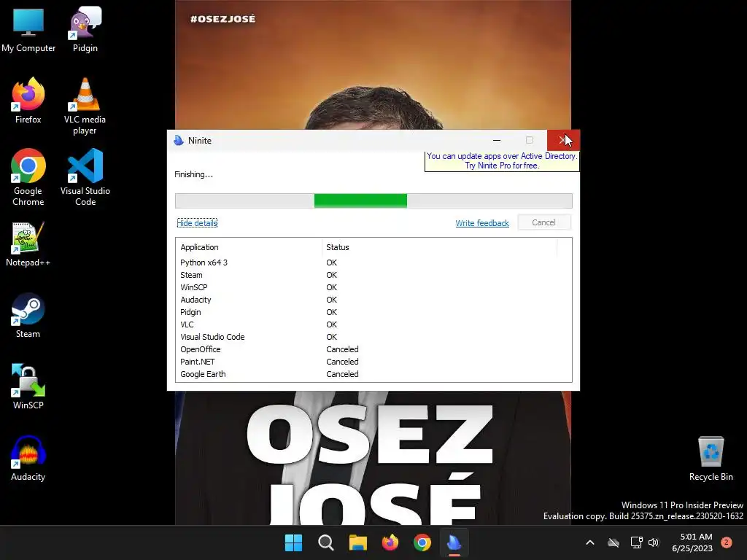Open the Write feedback link
This screenshot has width=747, height=560.
pyautogui.click(x=482, y=223)
